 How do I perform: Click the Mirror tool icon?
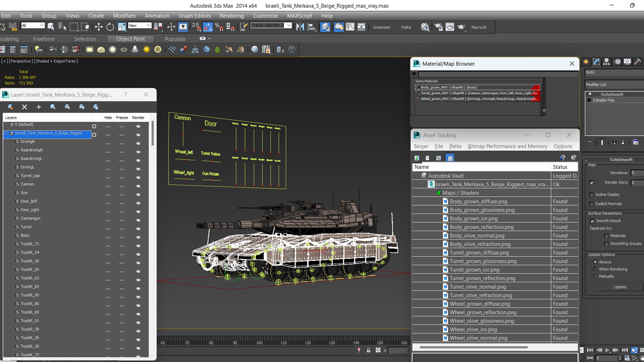300,27
